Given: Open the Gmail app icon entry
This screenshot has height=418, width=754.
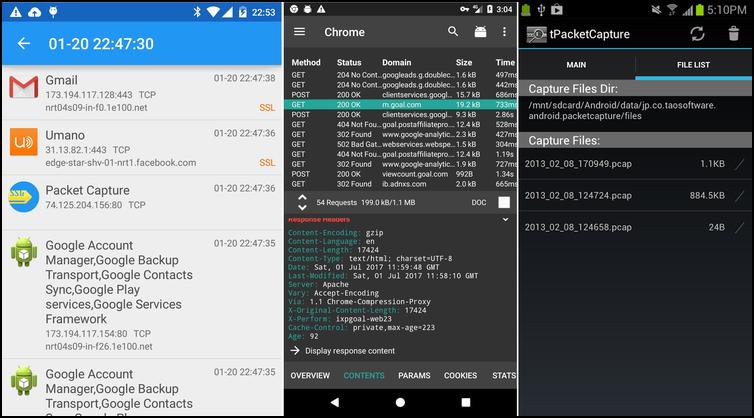Looking at the screenshot, I should click(24, 87).
